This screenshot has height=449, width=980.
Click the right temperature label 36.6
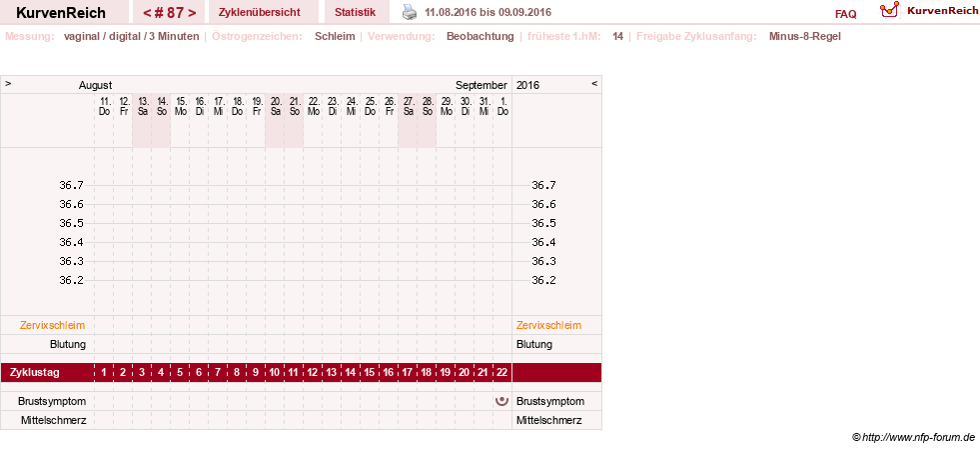tap(543, 204)
